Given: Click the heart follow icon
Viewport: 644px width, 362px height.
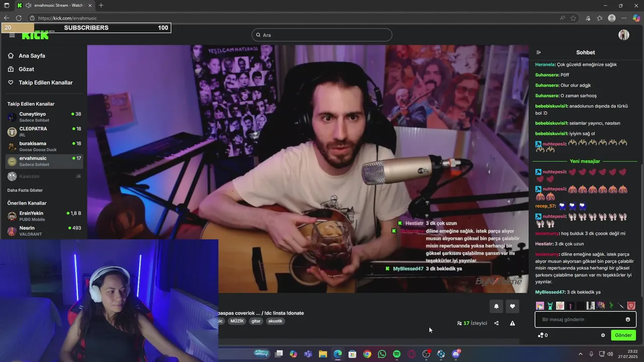Looking at the screenshot, I should pos(512,306).
